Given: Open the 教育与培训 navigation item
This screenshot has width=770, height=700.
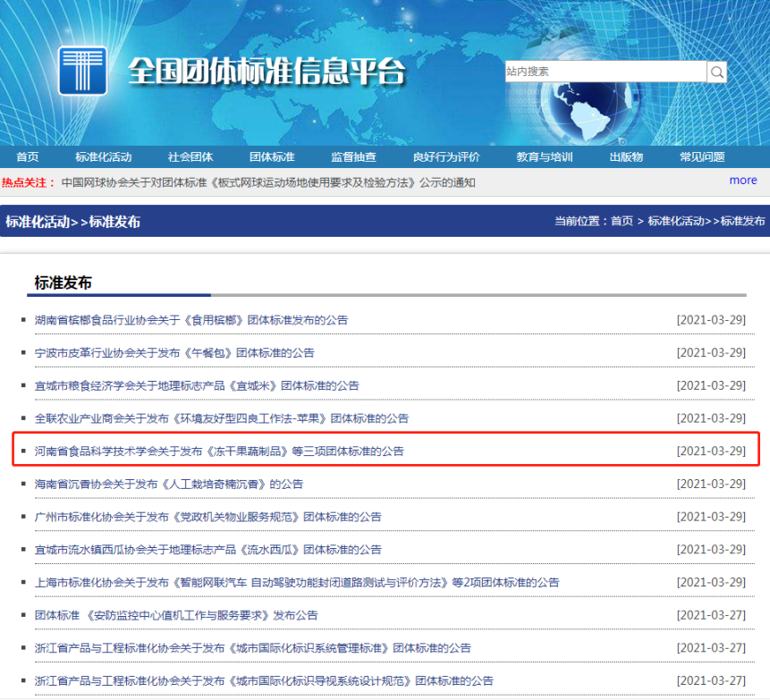Looking at the screenshot, I should click(x=545, y=157).
